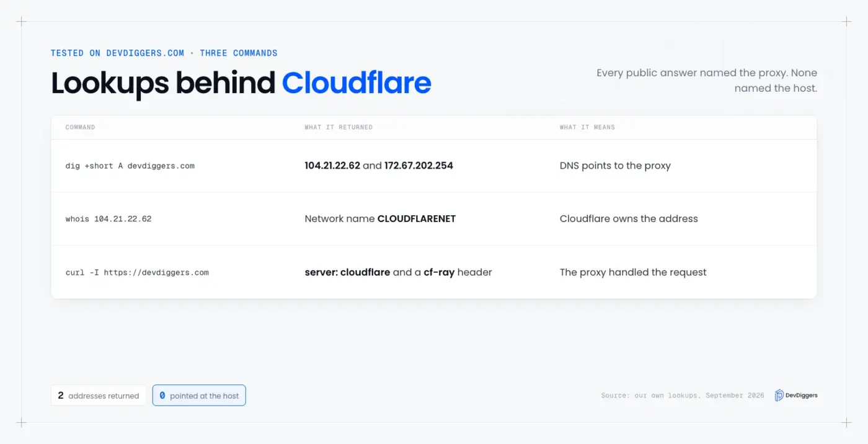
Task: Click the "Source: our own lookups, September 2026" note
Action: coord(683,396)
